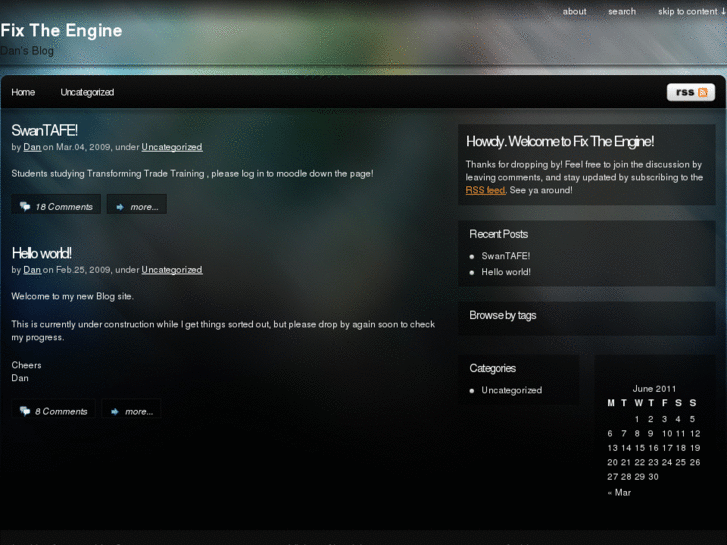The width and height of the screenshot is (727, 545).
Task: Click calendar date 15
Action: [x=640, y=448]
